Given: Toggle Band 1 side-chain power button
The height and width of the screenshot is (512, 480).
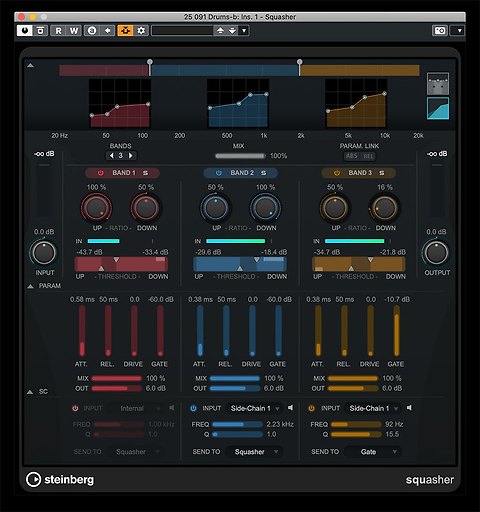Looking at the screenshot, I should 75,408.
